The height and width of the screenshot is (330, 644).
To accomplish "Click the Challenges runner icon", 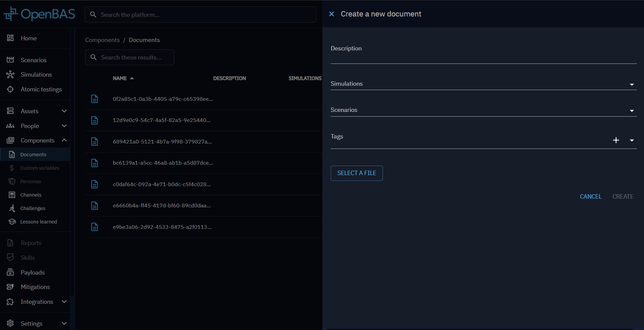I will click(x=12, y=208).
